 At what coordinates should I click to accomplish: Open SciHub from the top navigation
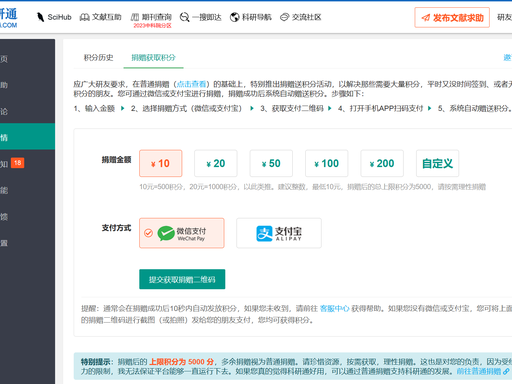pos(54,17)
